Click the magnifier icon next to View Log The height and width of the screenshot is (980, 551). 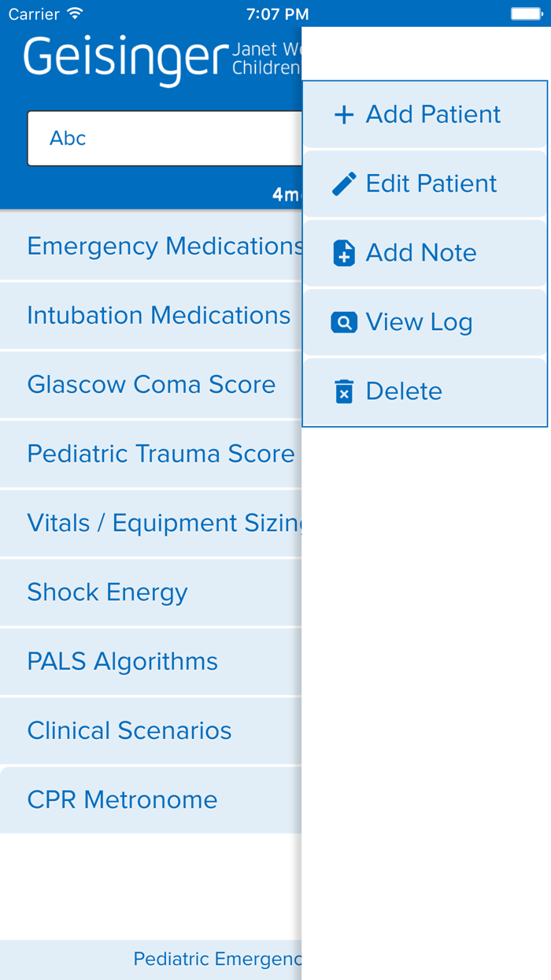[344, 322]
